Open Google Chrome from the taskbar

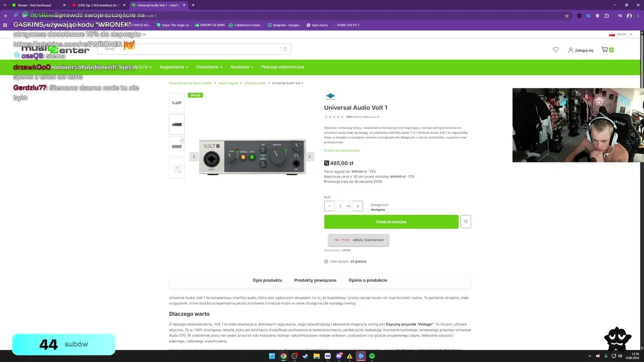pyautogui.click(x=283, y=356)
